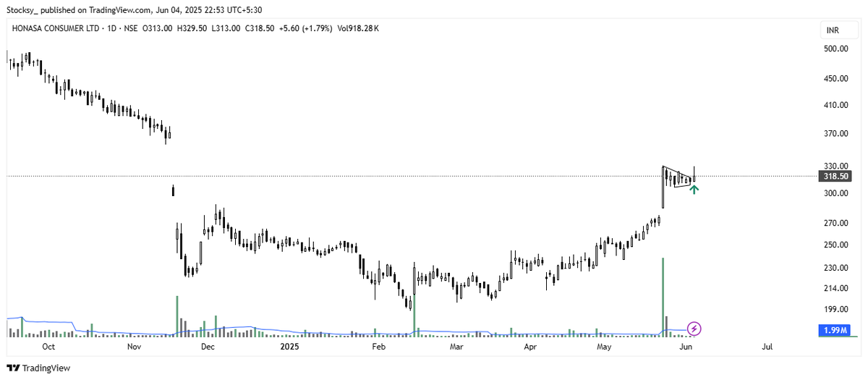The image size is (868, 380).
Task: Click the published-on TradingView.com header text
Action: click(136, 9)
